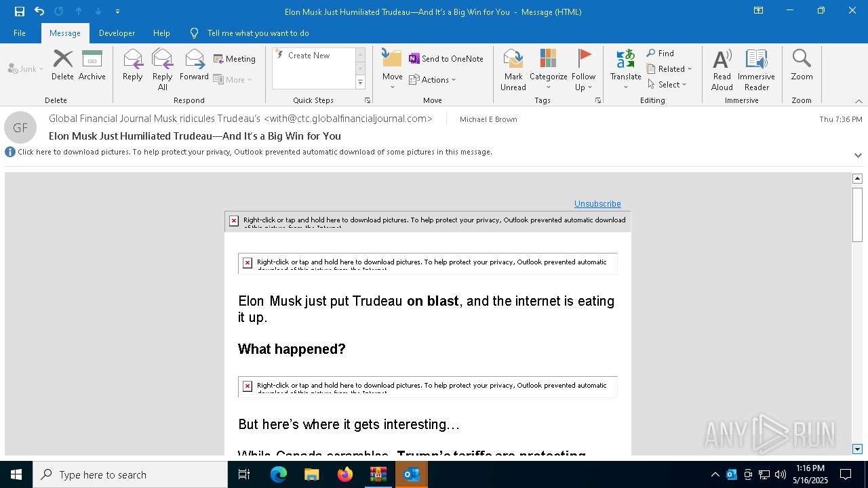The height and width of the screenshot is (488, 868).
Task: Reply with a Meeting
Action: coord(235,59)
